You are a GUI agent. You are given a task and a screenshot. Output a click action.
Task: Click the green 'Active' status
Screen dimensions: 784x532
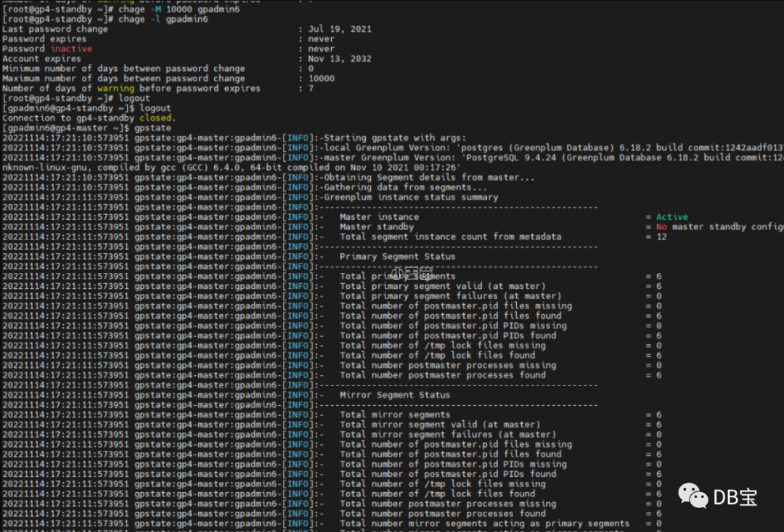tap(671, 217)
